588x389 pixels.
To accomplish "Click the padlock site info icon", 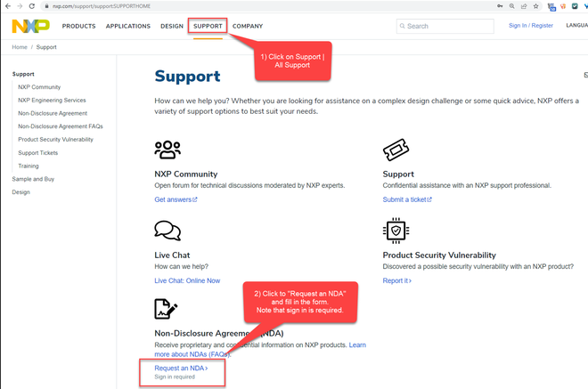I will [47, 6].
